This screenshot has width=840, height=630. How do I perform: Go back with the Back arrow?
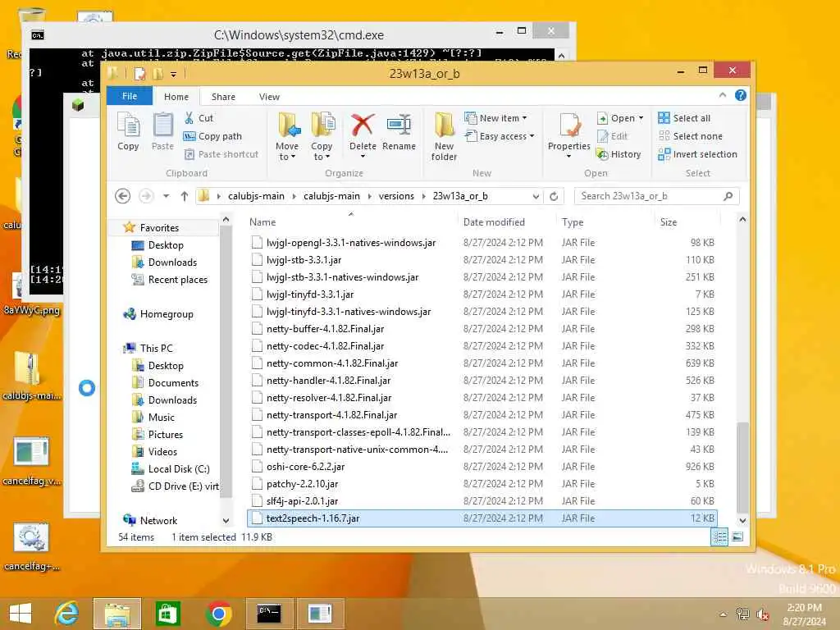coord(123,196)
